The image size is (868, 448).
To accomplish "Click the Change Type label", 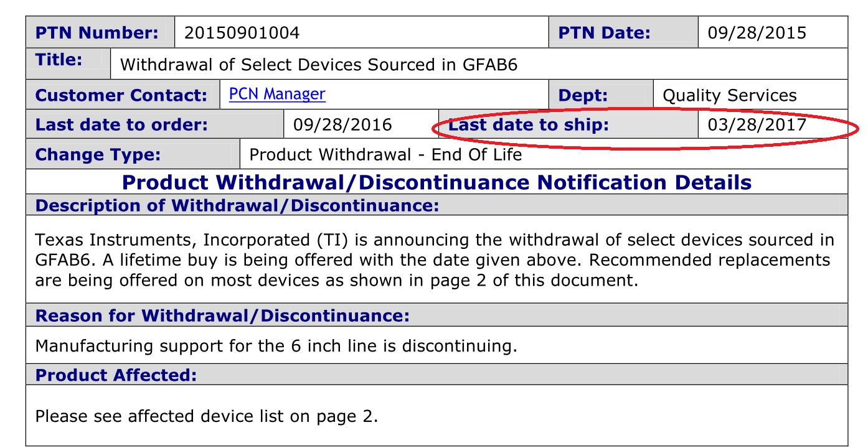I will tap(98, 154).
